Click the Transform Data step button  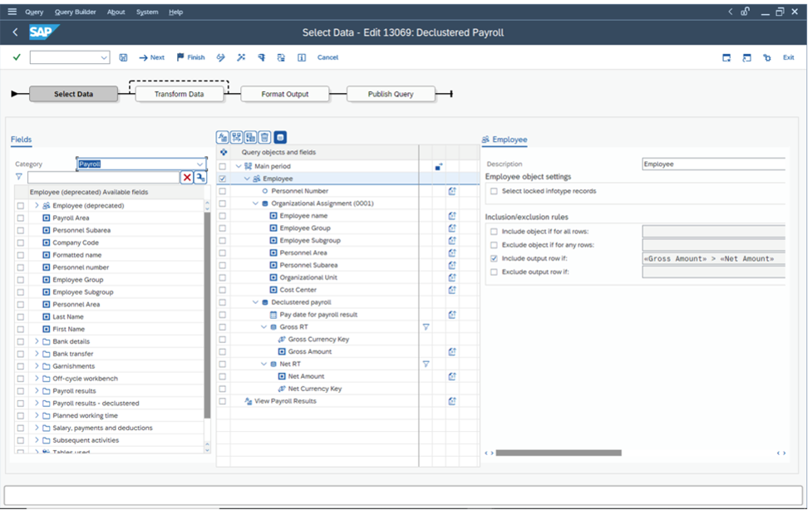click(179, 94)
